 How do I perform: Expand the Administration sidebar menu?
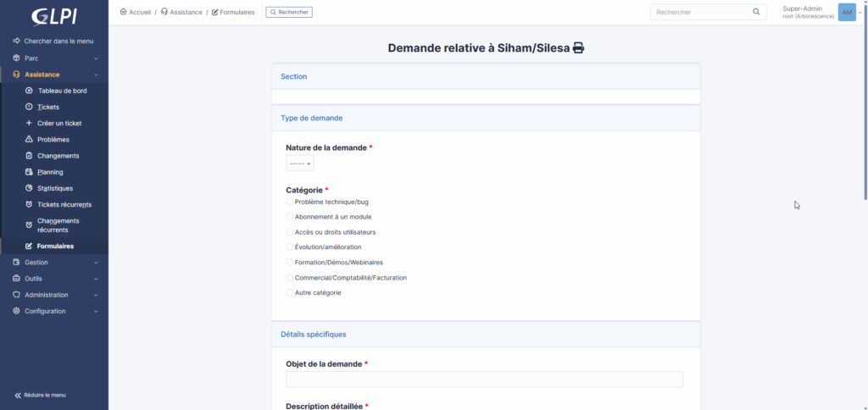[54, 295]
